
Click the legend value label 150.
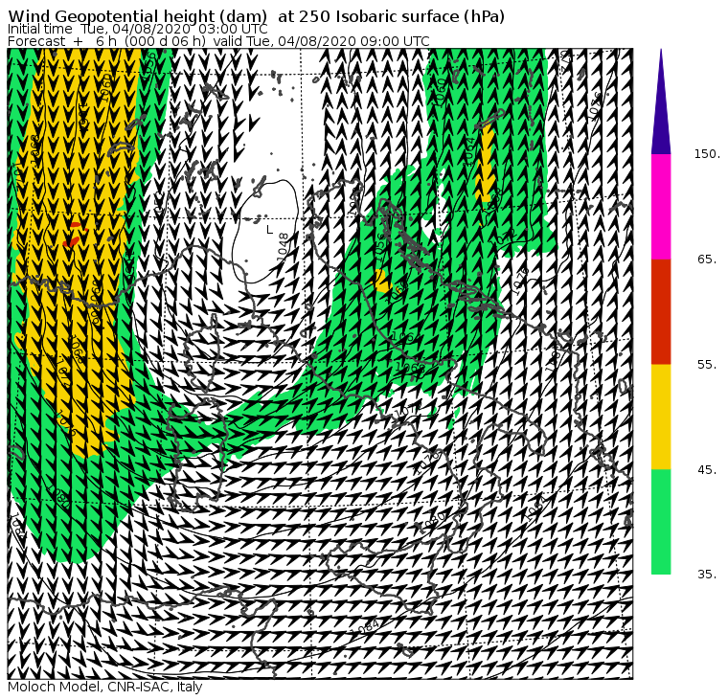tap(707, 154)
